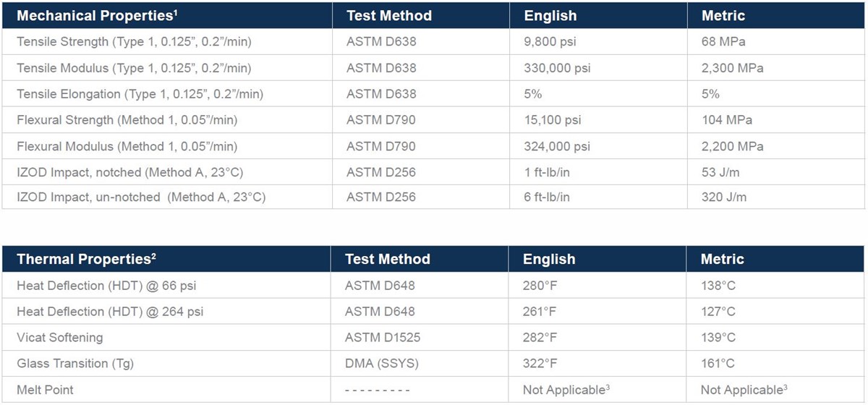Image resolution: width=868 pixels, height=405 pixels.
Task: Select the Vicat Softening row label
Action: click(x=60, y=338)
